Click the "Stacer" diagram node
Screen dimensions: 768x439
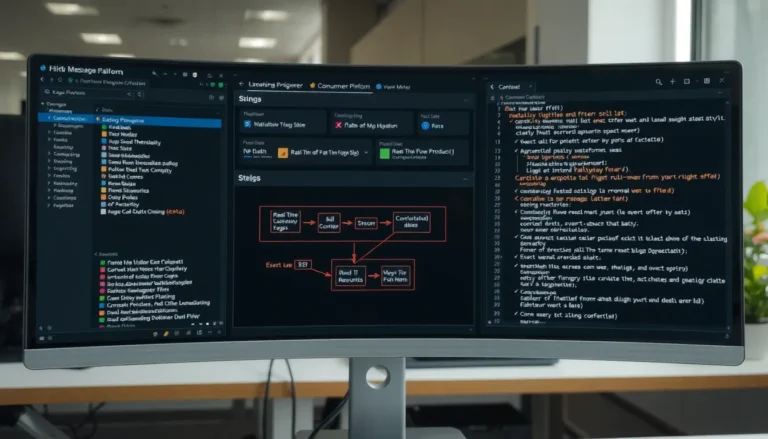366,223
